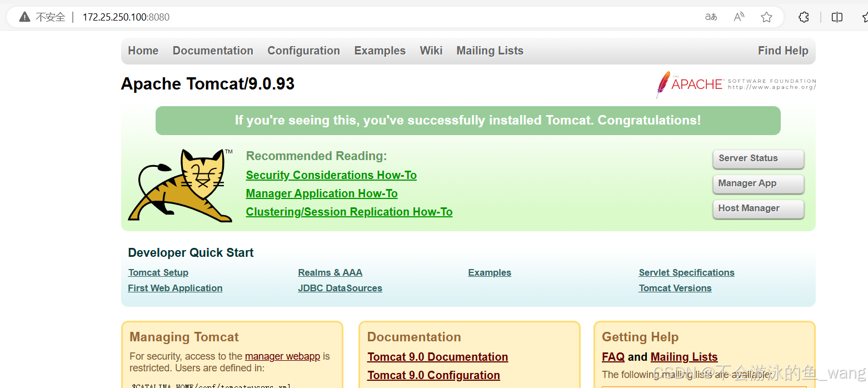This screenshot has height=388, width=868.
Task: Click the Getting Help heading
Action: click(640, 337)
